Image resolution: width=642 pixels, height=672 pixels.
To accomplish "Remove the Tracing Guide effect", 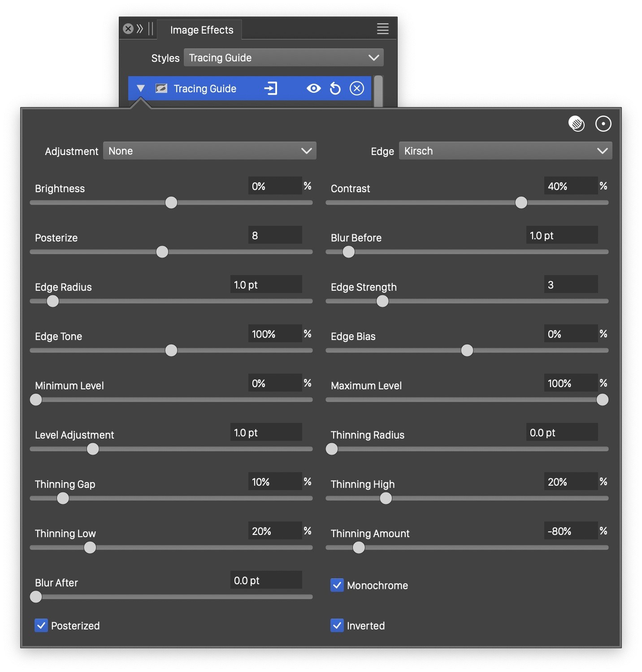I will pyautogui.click(x=357, y=88).
